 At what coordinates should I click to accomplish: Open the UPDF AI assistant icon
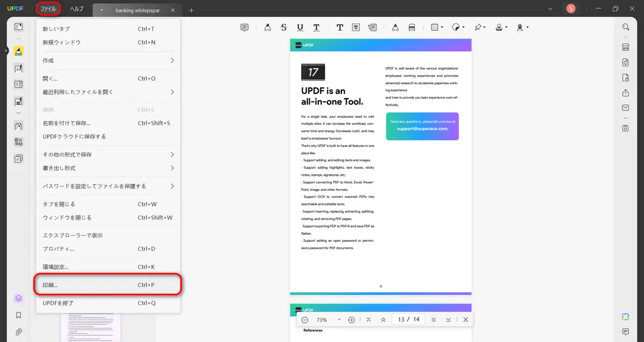point(625,317)
